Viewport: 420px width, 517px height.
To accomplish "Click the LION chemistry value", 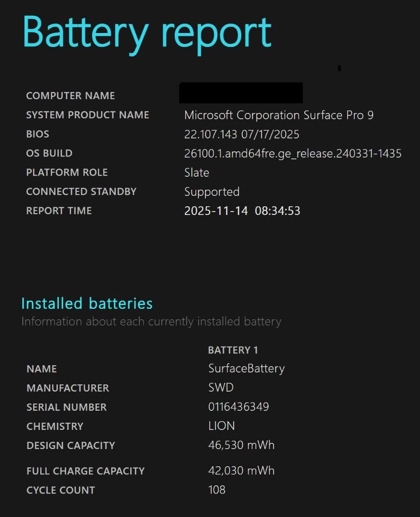I will point(221,426).
